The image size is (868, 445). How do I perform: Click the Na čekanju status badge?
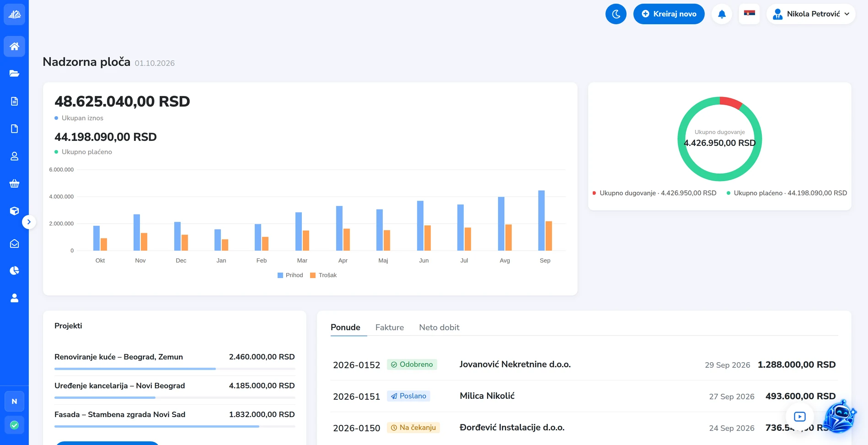[x=413, y=428]
